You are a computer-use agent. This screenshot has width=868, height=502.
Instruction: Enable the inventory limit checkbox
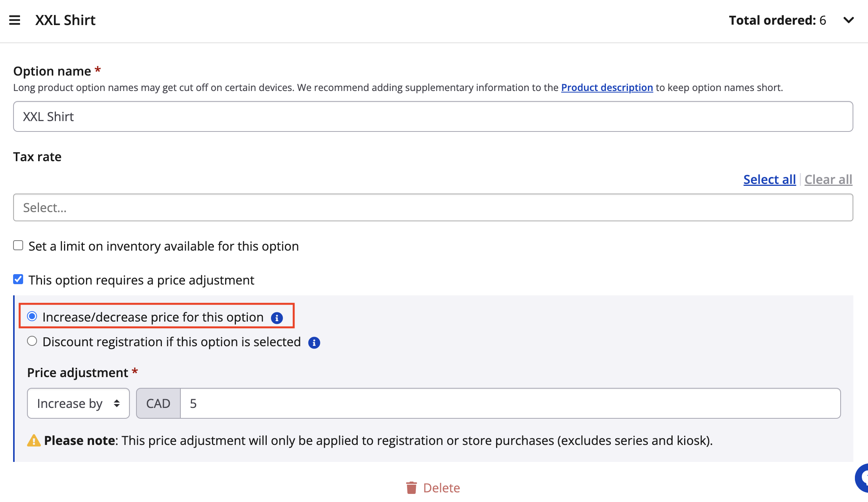tap(18, 246)
